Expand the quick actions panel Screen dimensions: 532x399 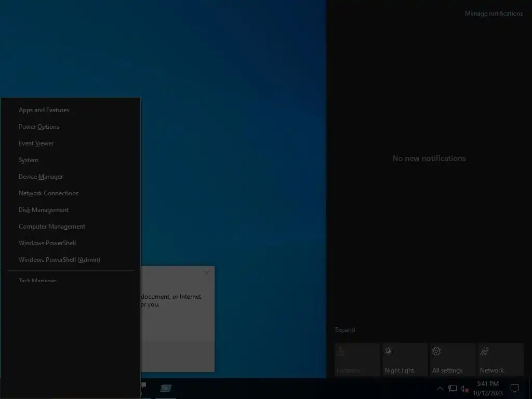tap(345, 330)
